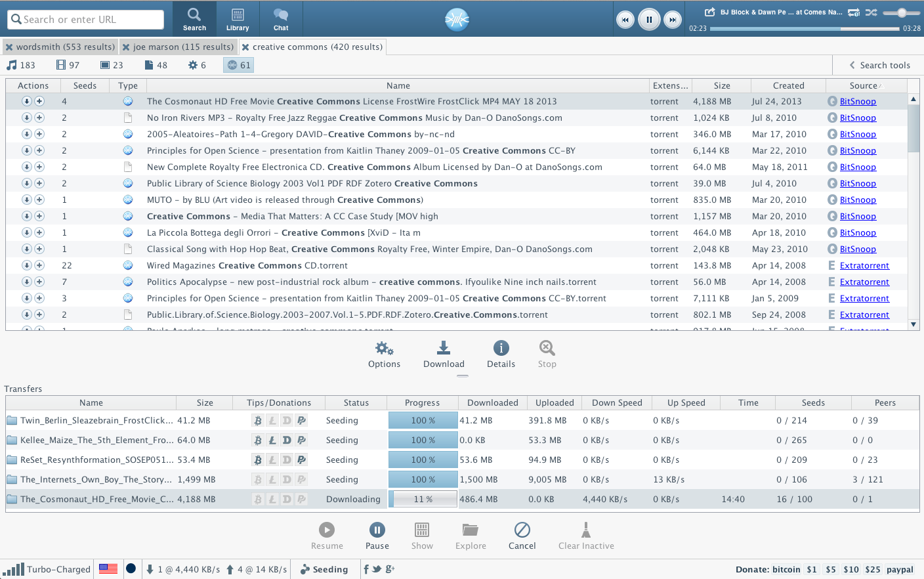Adjust the player volume slider
This screenshot has height=579, width=924.
click(901, 12)
